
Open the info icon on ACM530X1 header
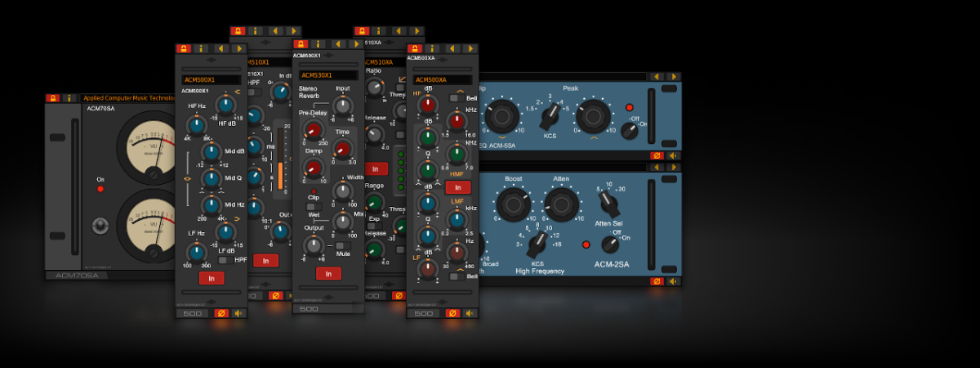318,43
